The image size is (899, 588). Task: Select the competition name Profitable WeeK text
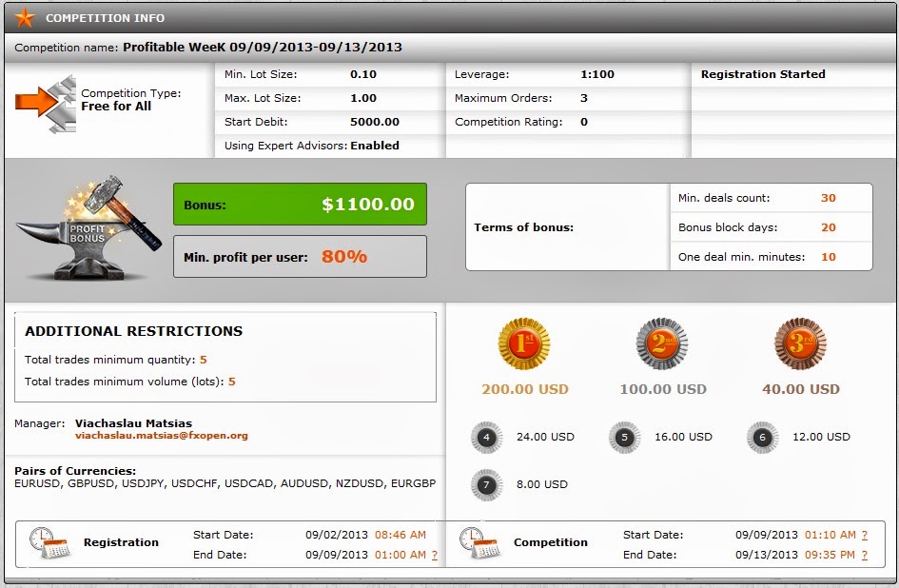tap(263, 47)
